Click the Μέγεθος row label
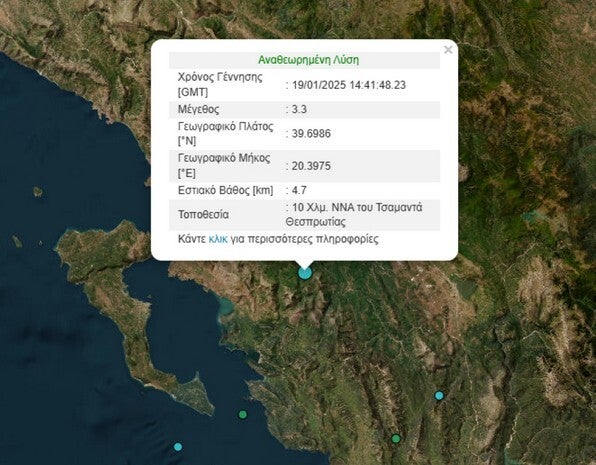The width and height of the screenshot is (596, 465). [198, 110]
